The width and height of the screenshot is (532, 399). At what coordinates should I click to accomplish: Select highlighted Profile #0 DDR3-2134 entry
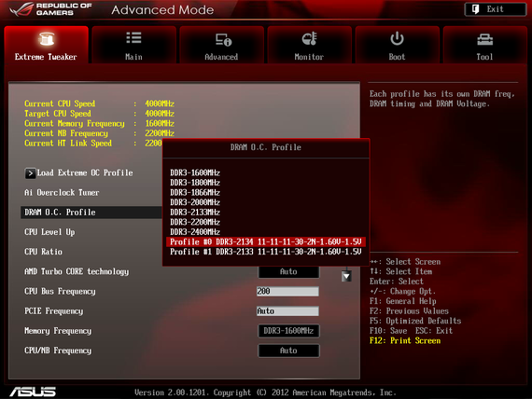[x=266, y=241]
